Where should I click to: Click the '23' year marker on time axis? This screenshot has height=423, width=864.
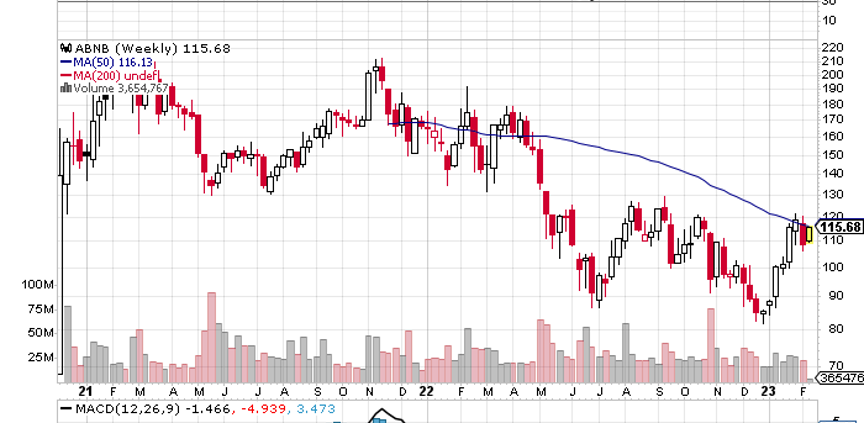[767, 392]
